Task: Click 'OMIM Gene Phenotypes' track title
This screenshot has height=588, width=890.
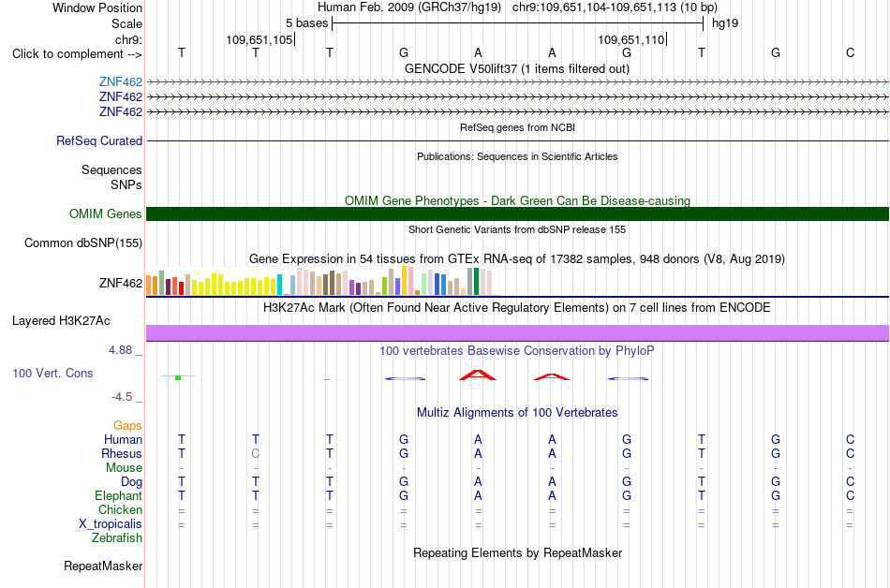Action: [517, 200]
